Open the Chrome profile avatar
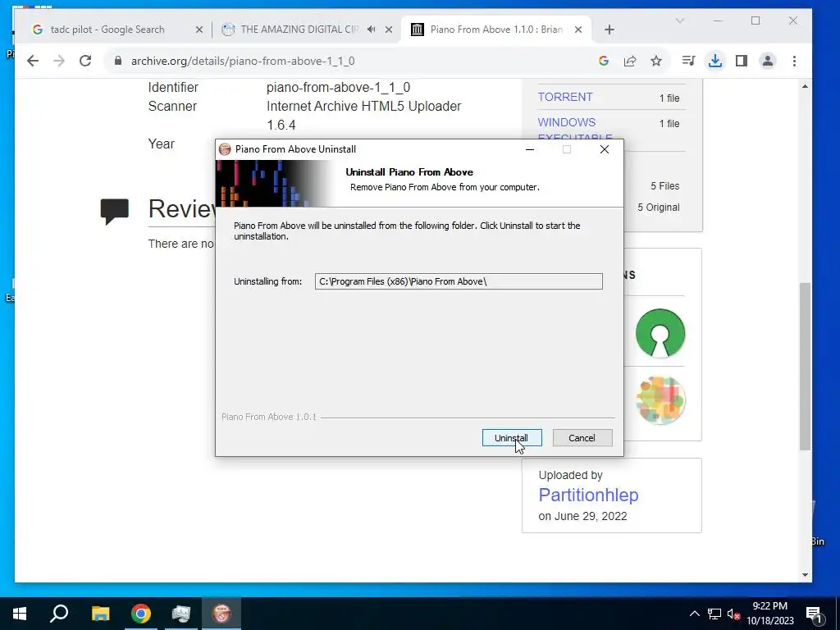 [x=768, y=61]
